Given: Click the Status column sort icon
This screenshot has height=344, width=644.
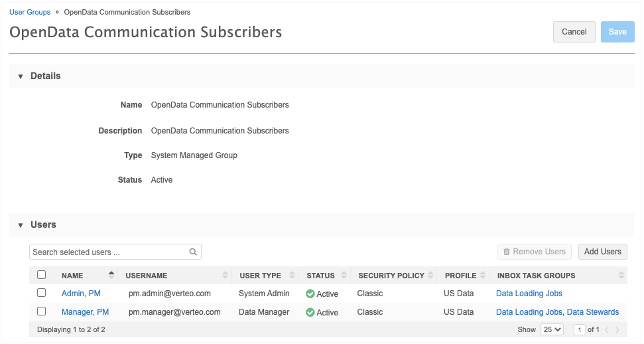Looking at the screenshot, I should coord(344,276).
